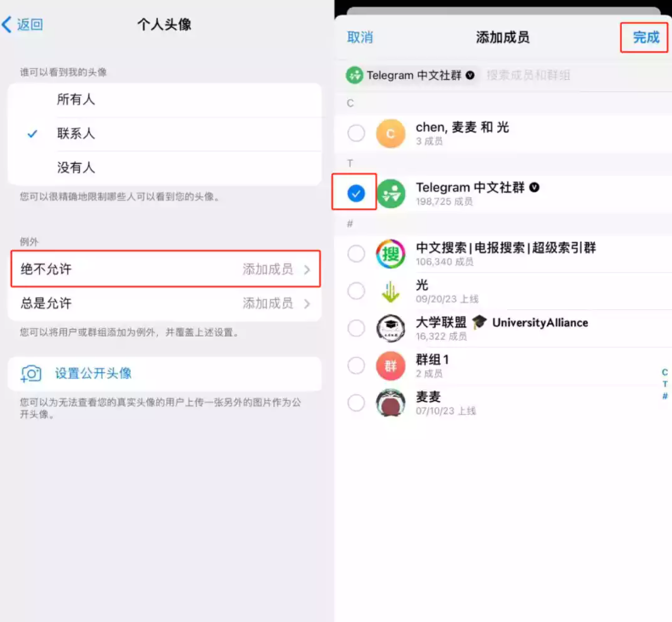
Task: Uncheck the Telegram 中文社群 blue checkmark
Action: point(356,194)
